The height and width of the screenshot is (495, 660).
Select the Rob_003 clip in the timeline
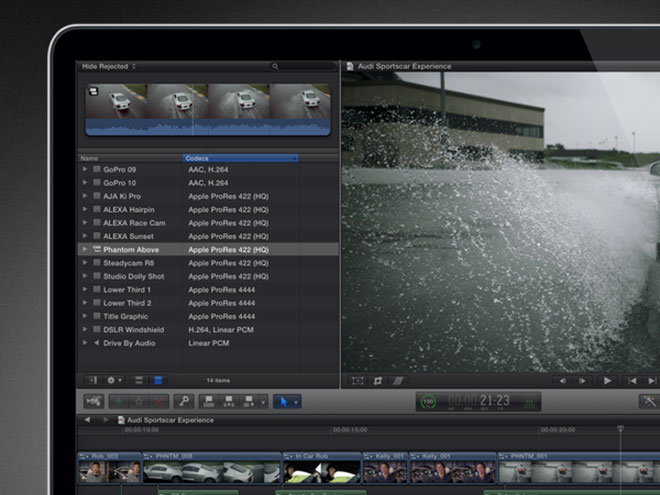pyautogui.click(x=109, y=468)
